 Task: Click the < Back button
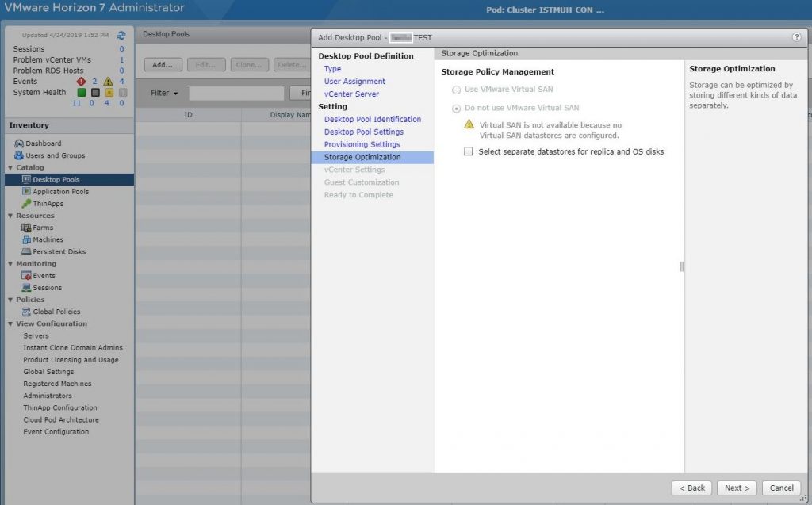coord(691,488)
